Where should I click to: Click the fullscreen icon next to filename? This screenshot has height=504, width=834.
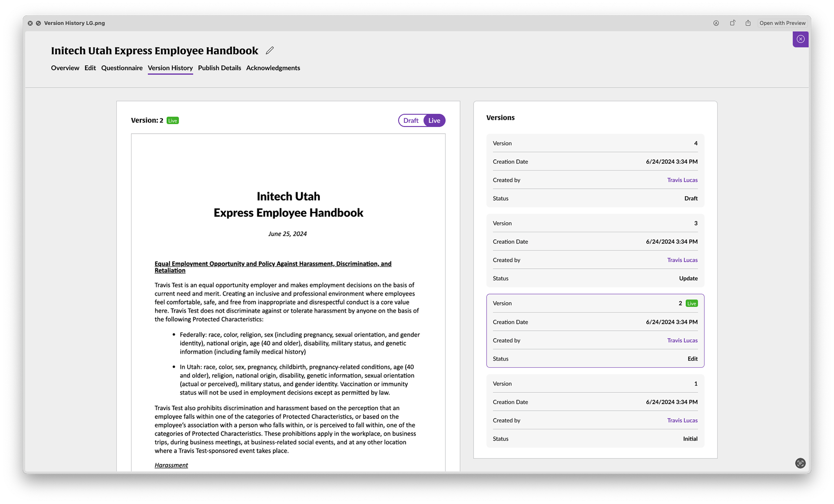coord(38,23)
